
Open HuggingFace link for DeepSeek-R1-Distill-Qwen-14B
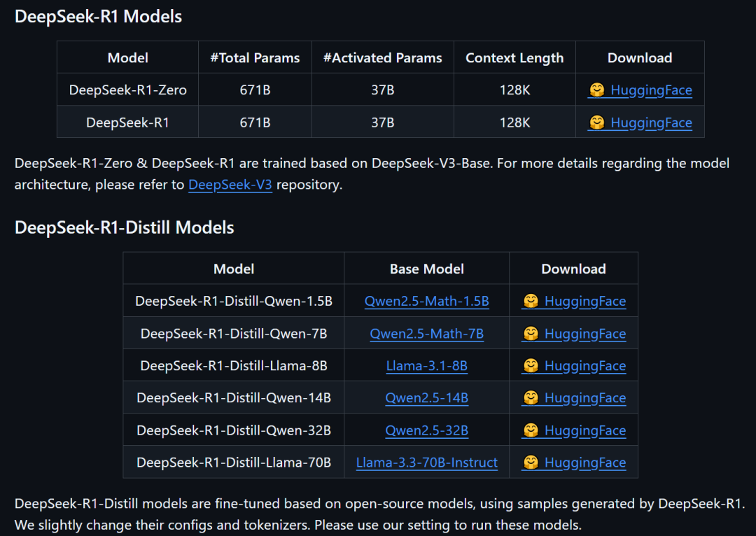click(x=574, y=398)
